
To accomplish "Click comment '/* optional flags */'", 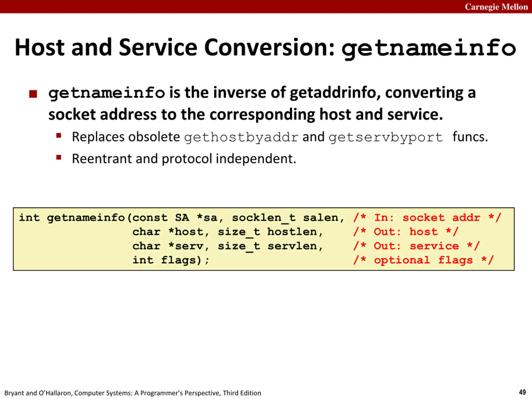I will tap(424, 260).
